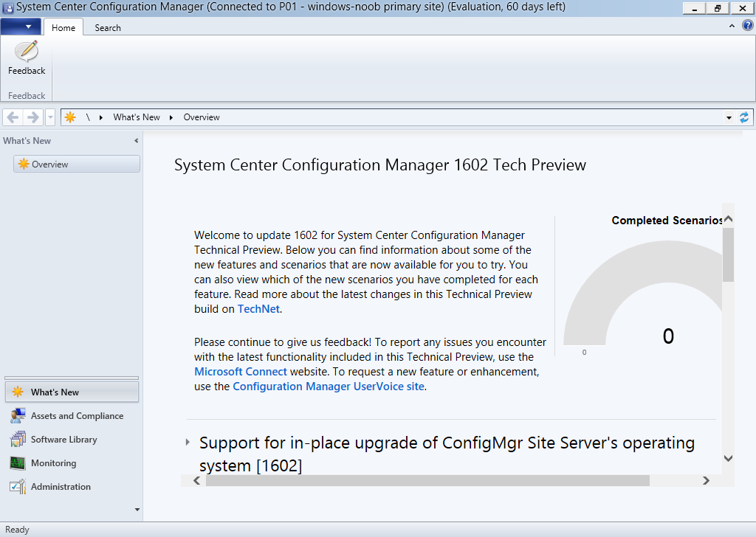Open the navigation history dropdown arrow
Image resolution: width=756 pixels, height=537 pixels.
coord(50,117)
